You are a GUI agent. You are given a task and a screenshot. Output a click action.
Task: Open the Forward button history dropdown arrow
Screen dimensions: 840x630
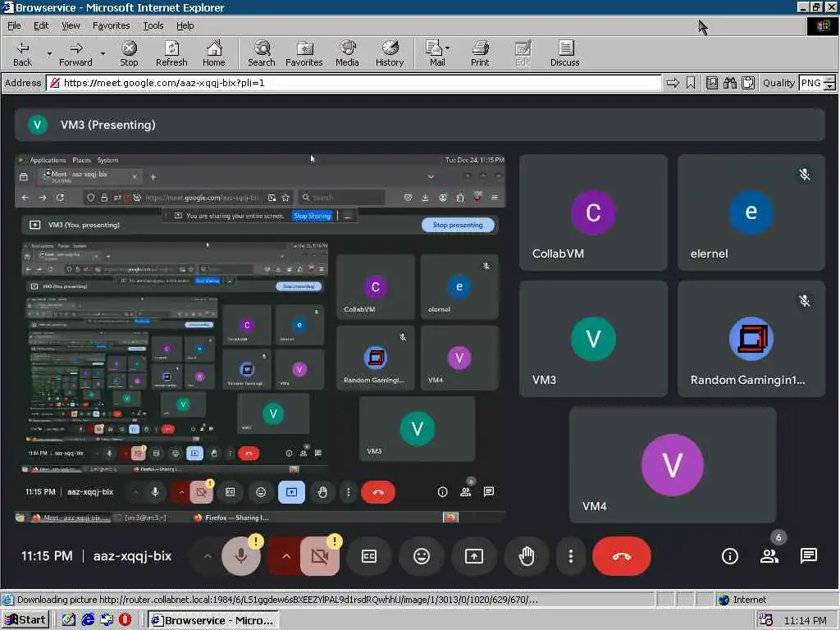[103, 53]
